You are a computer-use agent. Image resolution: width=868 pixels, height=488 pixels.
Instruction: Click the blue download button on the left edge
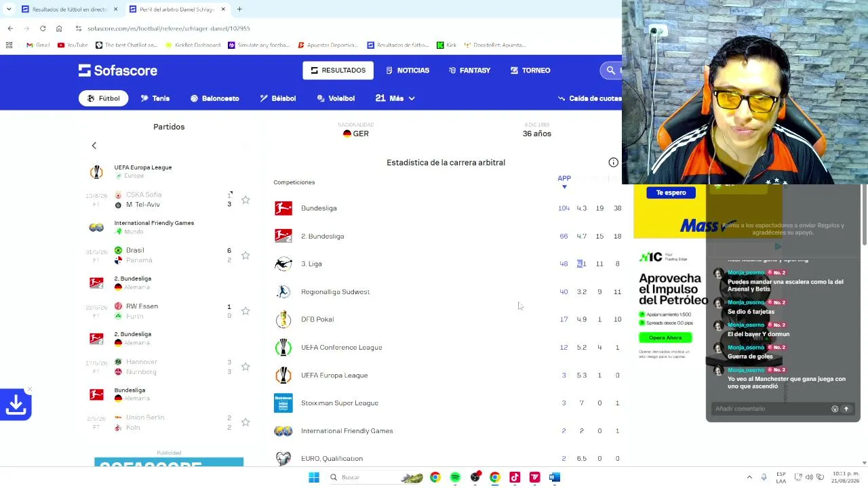[16, 405]
